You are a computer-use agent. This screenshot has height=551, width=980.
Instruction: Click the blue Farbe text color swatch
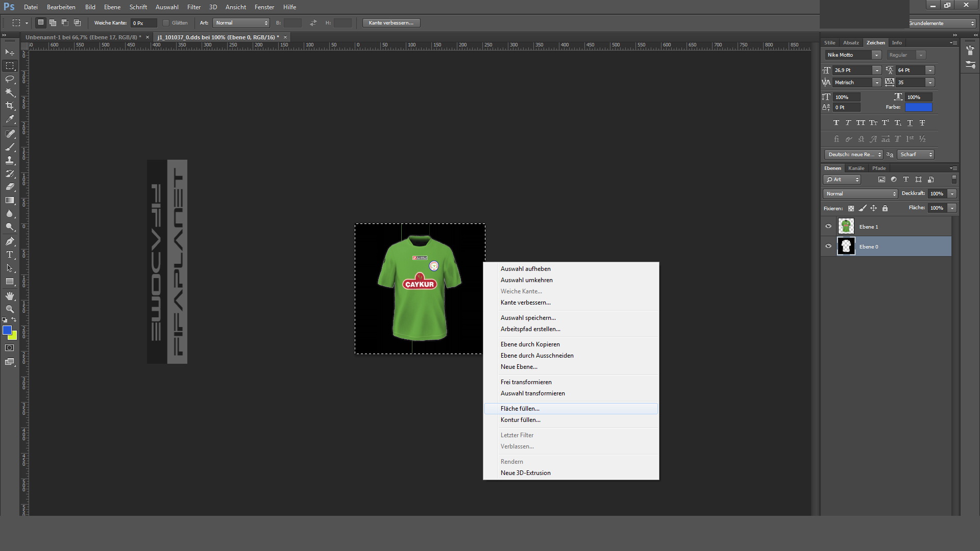pyautogui.click(x=918, y=107)
